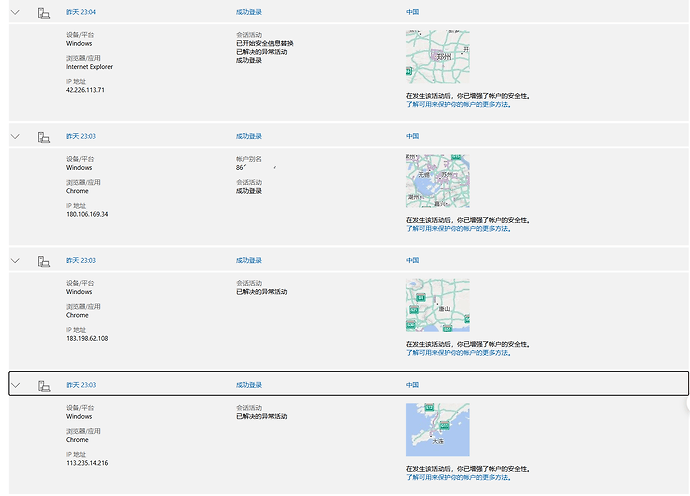Click device icon for entry with IP 113.235.14.216
The image size is (690, 496).
44,386
